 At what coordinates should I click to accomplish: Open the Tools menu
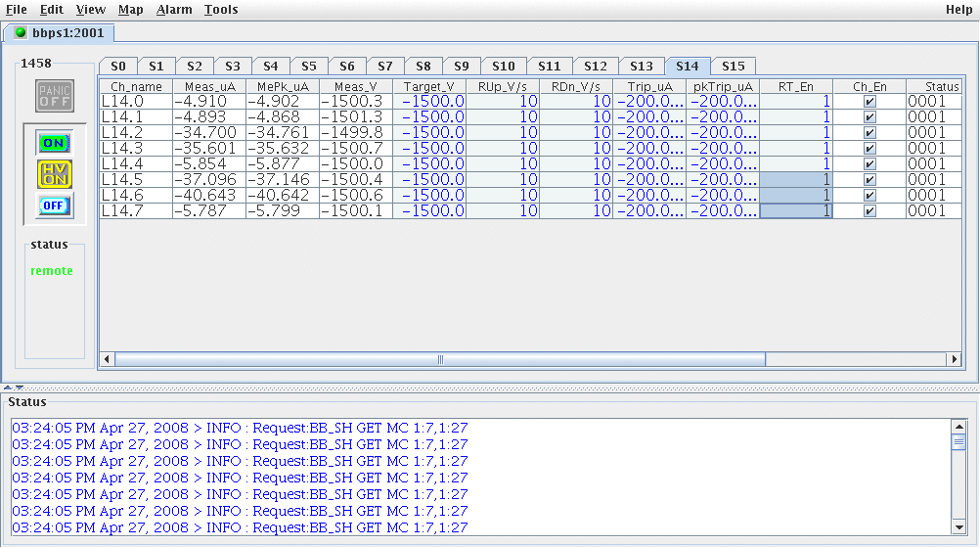221,10
